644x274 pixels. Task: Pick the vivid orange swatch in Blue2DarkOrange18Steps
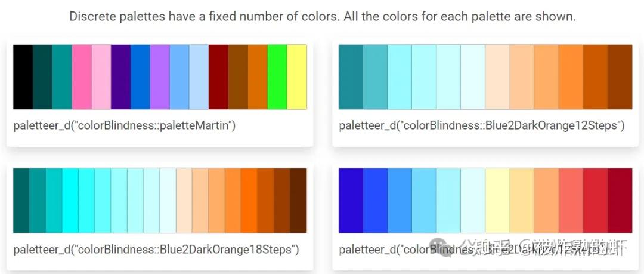249,201
